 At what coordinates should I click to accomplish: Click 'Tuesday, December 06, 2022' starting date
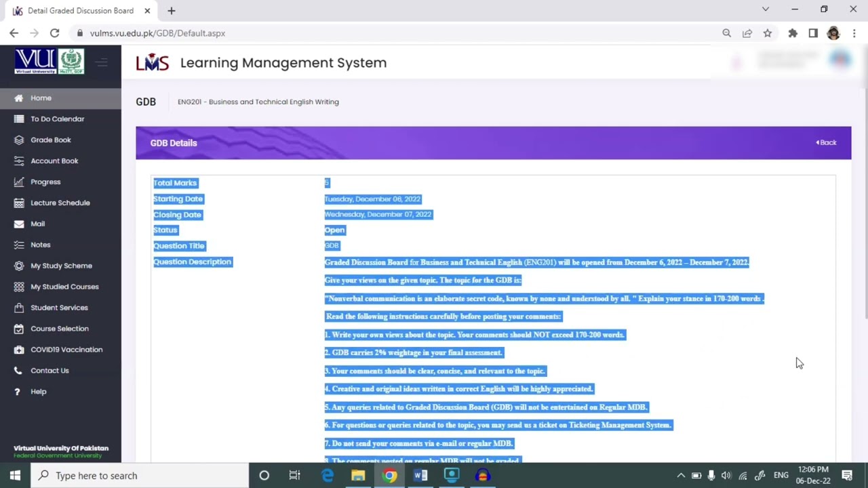tap(372, 199)
